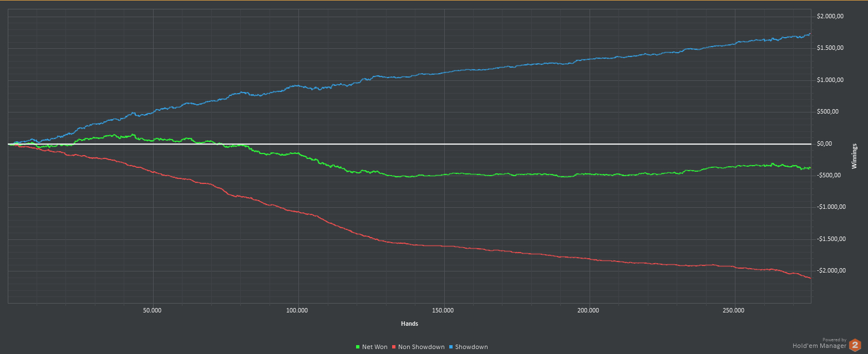Click the end point of the blue Showdown line

tap(810, 34)
